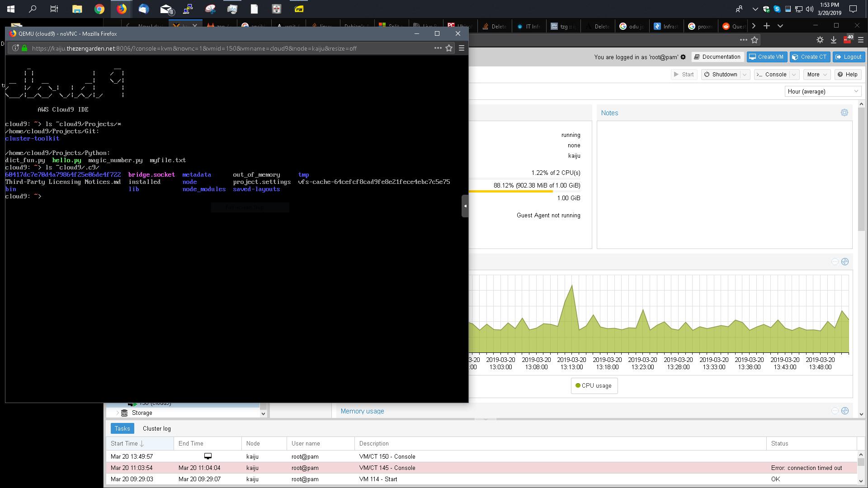Show site information for kaiju.thezengarden.net
The image size is (868, 488).
click(x=16, y=48)
